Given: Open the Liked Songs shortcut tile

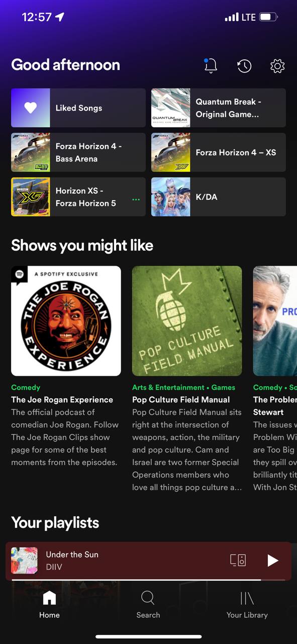Looking at the screenshot, I should point(78,108).
